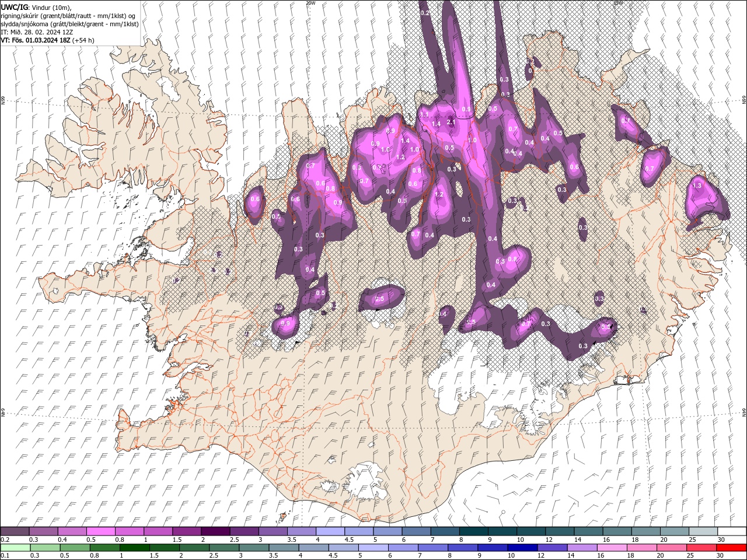Select the 25 pale grey swatch in the upper legend row
The height and width of the screenshot is (560, 747).
(703, 531)
